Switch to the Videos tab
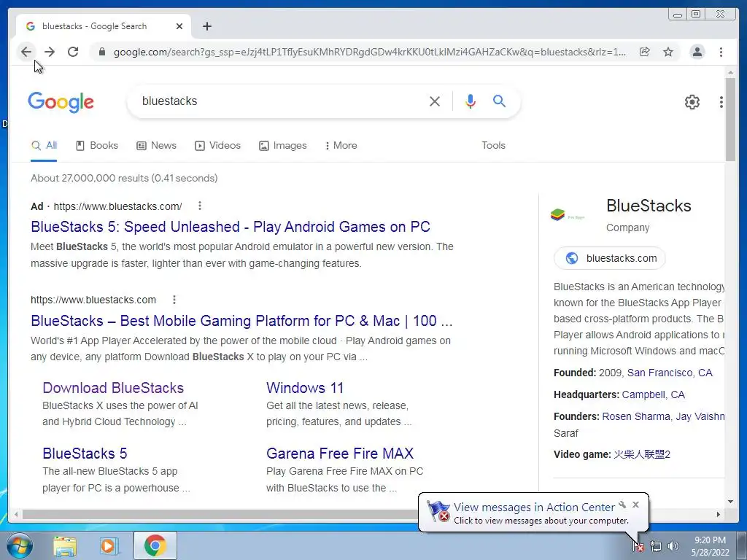This screenshot has width=747, height=560. (217, 146)
